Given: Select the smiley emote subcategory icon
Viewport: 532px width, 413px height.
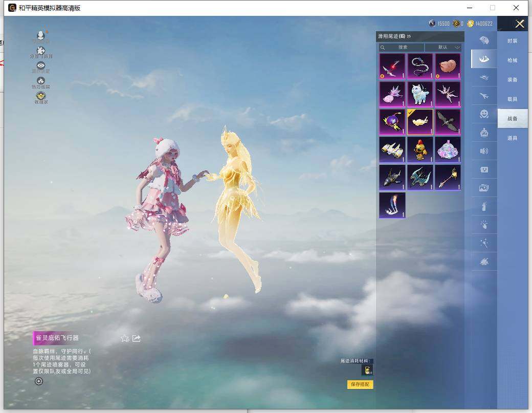Looking at the screenshot, I should pyautogui.click(x=484, y=114).
